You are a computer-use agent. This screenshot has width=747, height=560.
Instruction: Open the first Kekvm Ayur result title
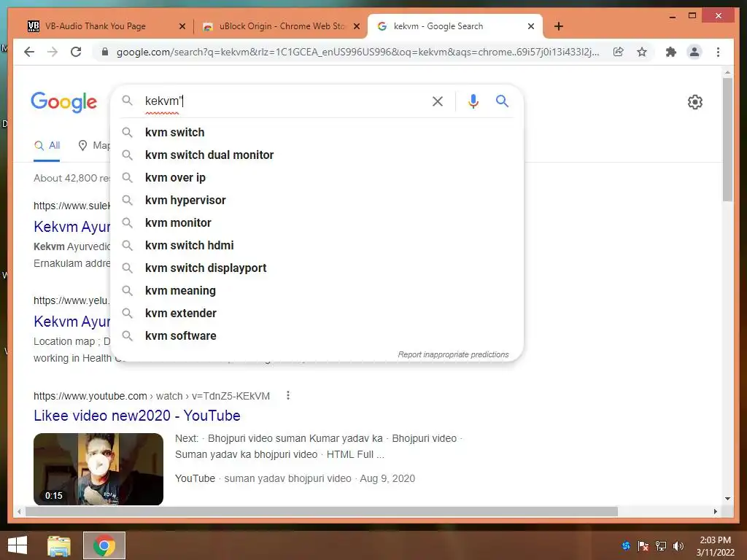click(72, 227)
